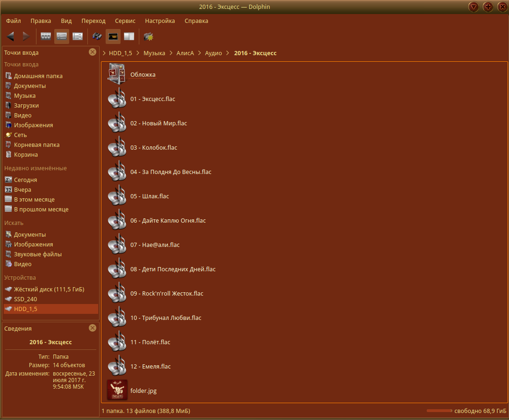Select audio icon of 09 - Rock'n'roll Жесток.flac
The height and width of the screenshot is (420, 509).
click(x=117, y=293)
